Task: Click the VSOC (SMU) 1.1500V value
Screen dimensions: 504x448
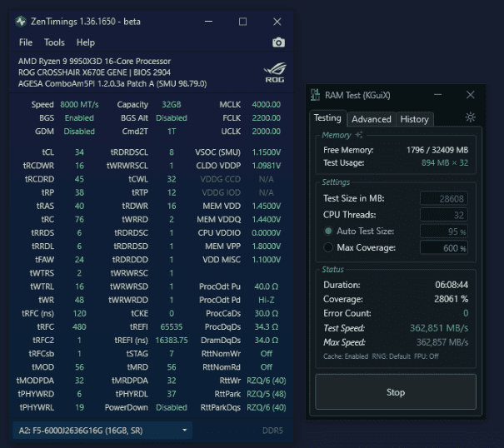Action: point(266,152)
